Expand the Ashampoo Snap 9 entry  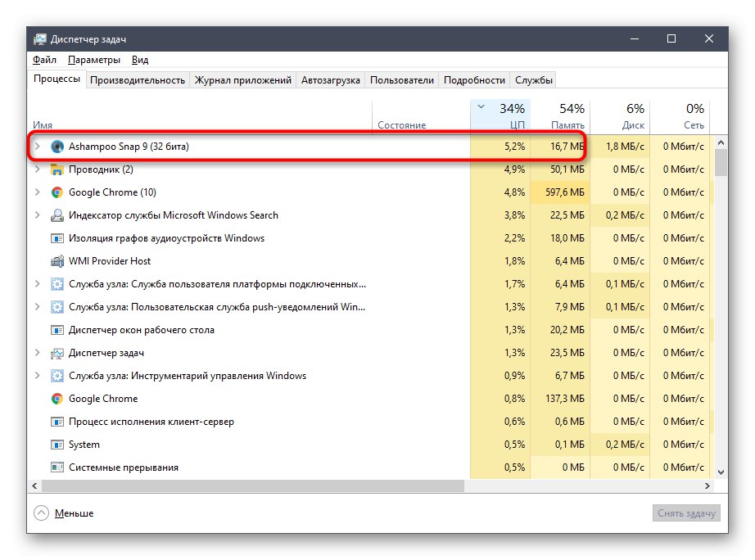[36, 147]
